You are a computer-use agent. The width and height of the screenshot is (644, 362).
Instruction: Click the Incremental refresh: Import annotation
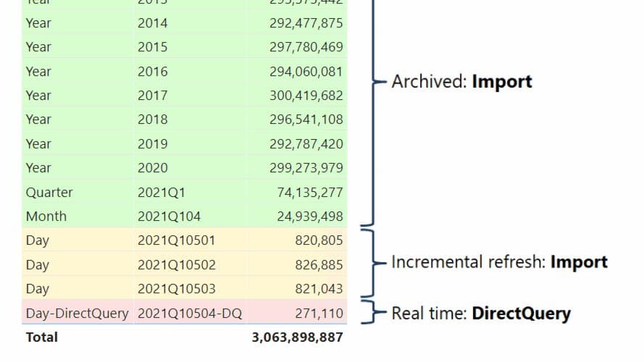(x=499, y=262)
